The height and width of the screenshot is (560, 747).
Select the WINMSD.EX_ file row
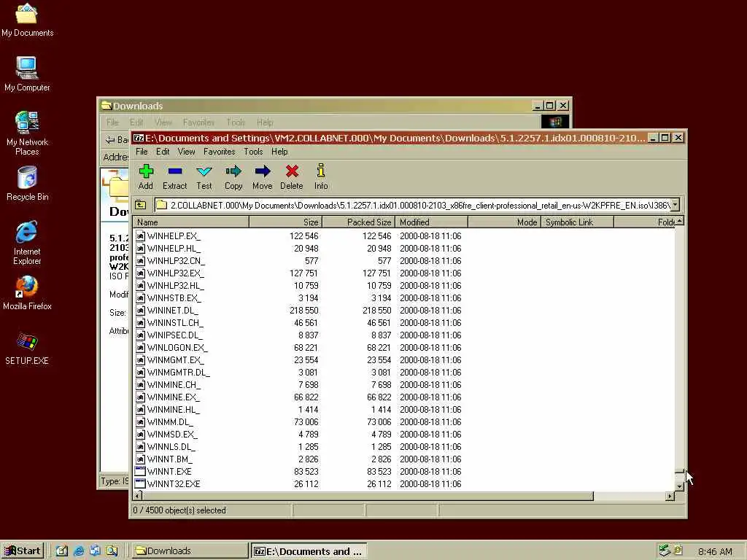point(404,435)
